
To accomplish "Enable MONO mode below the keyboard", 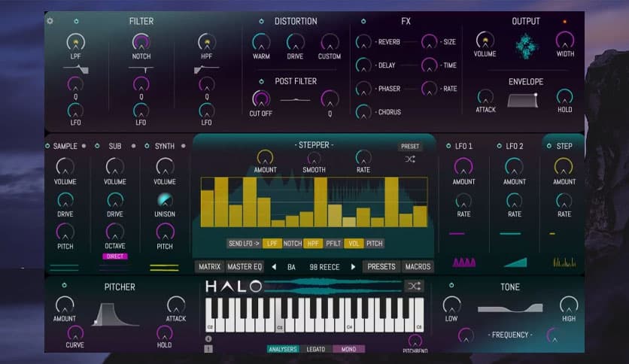I will [348, 349].
